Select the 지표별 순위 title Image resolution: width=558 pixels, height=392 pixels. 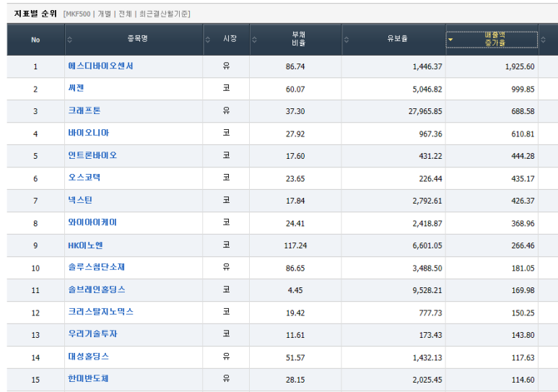tap(35, 14)
